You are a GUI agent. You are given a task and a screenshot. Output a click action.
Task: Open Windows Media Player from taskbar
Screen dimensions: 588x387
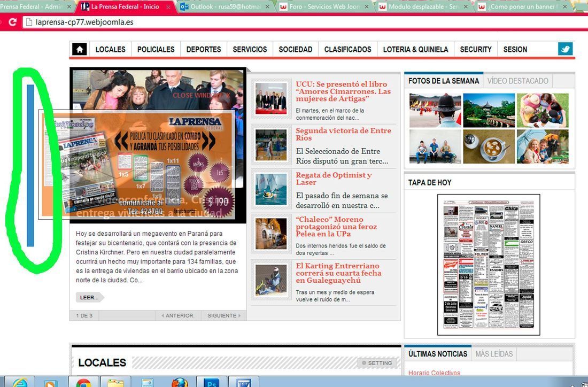tap(51, 382)
